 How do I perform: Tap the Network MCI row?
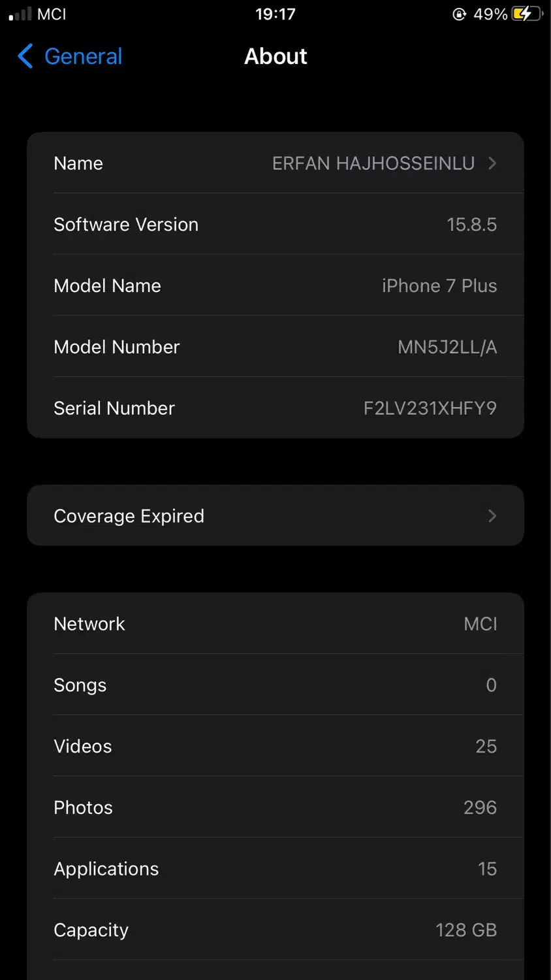tap(274, 624)
